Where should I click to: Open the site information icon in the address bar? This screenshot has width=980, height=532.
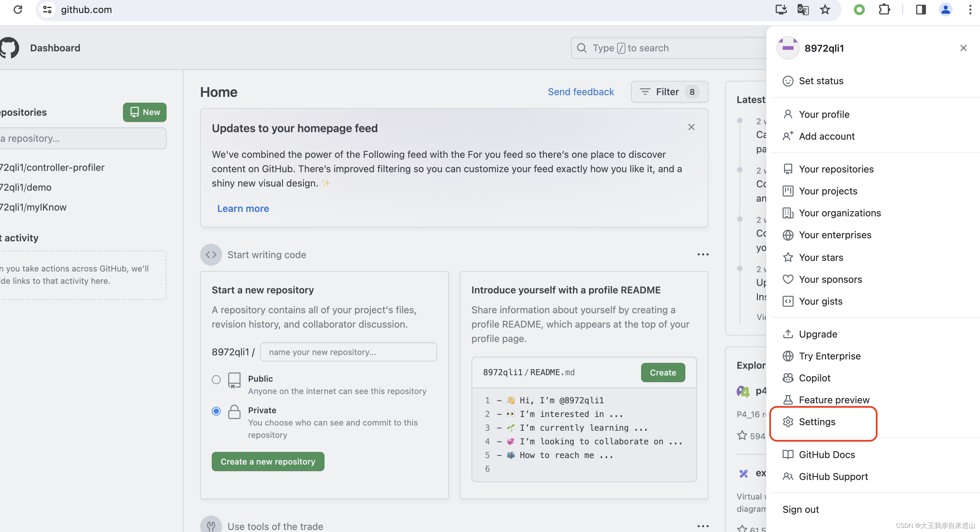click(x=47, y=10)
